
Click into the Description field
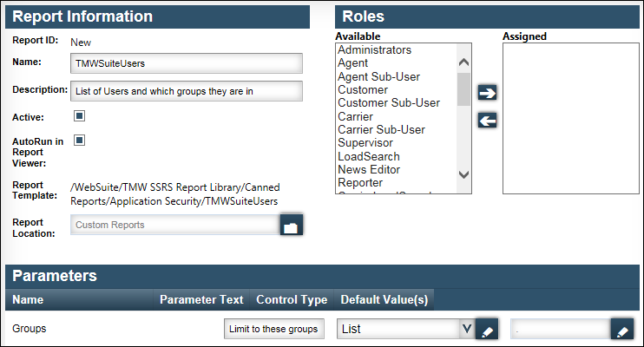(x=186, y=90)
